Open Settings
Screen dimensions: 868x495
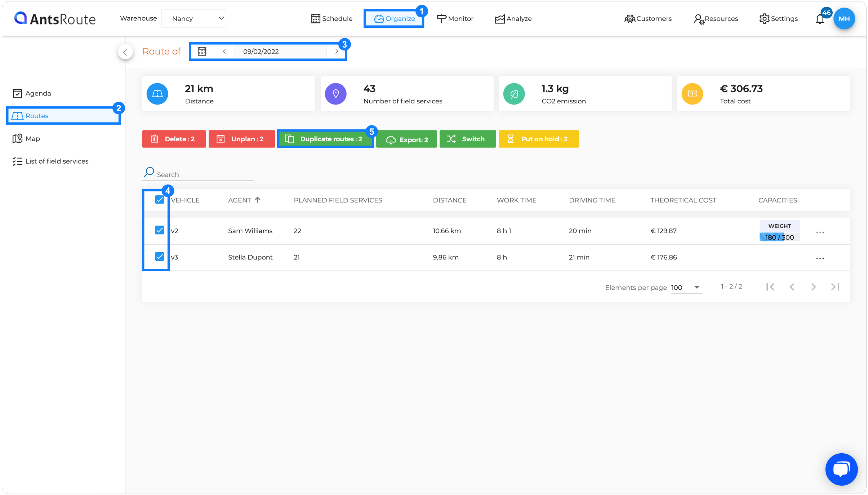point(778,19)
